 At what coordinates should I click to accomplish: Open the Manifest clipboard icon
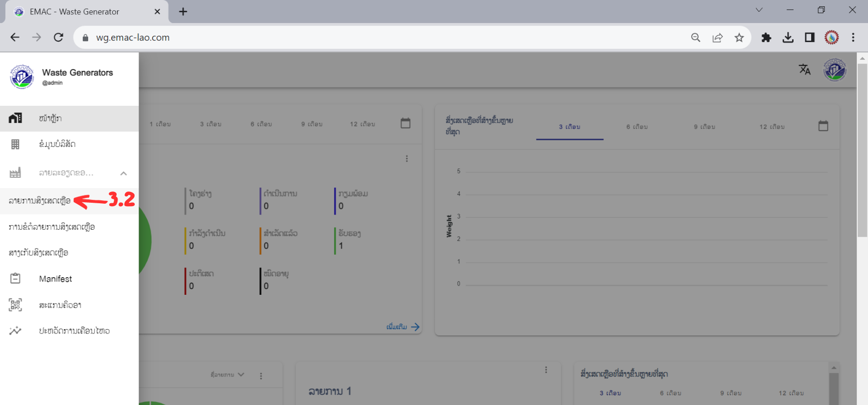point(16,279)
